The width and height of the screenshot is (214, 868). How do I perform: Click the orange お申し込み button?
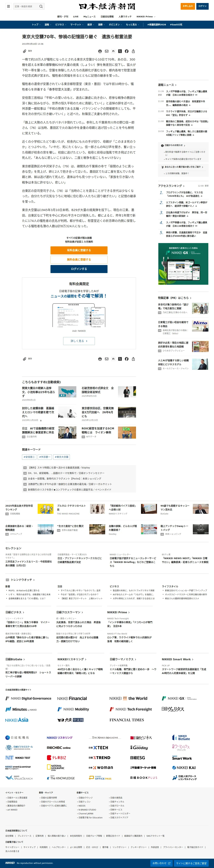188,6
